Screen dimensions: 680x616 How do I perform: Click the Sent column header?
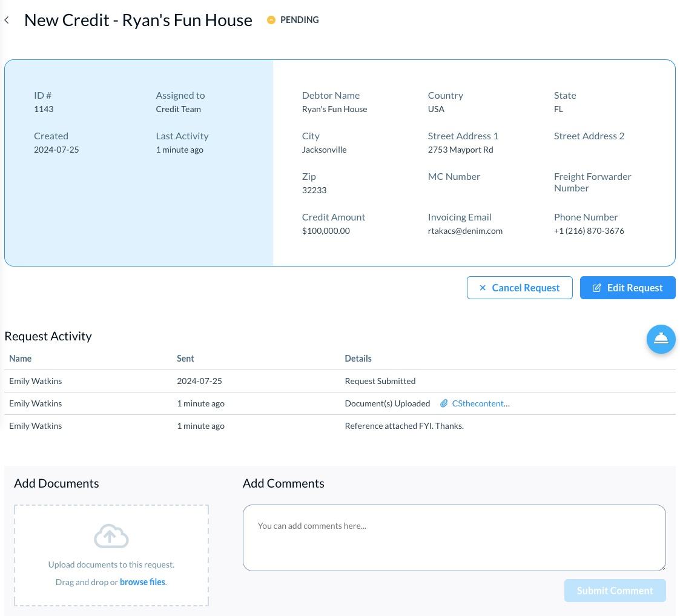(185, 359)
